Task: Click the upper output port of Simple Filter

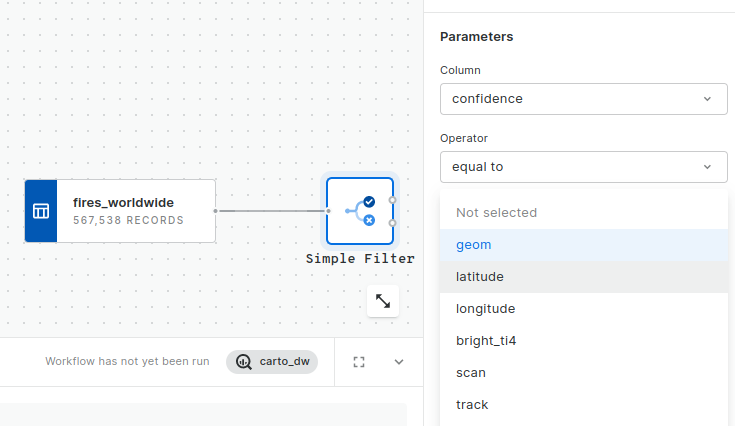Action: (393, 200)
